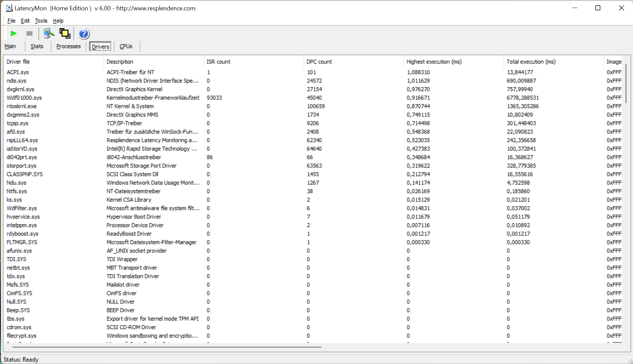Click highest execution value 1,088310

coord(418,72)
